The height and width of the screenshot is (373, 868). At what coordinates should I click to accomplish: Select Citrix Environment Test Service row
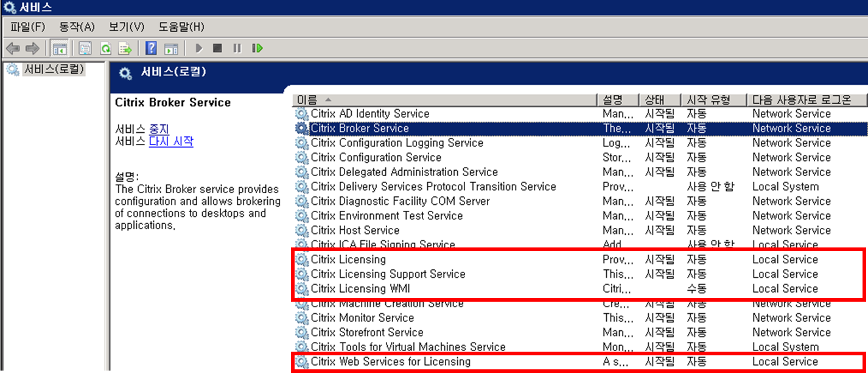tap(580, 216)
